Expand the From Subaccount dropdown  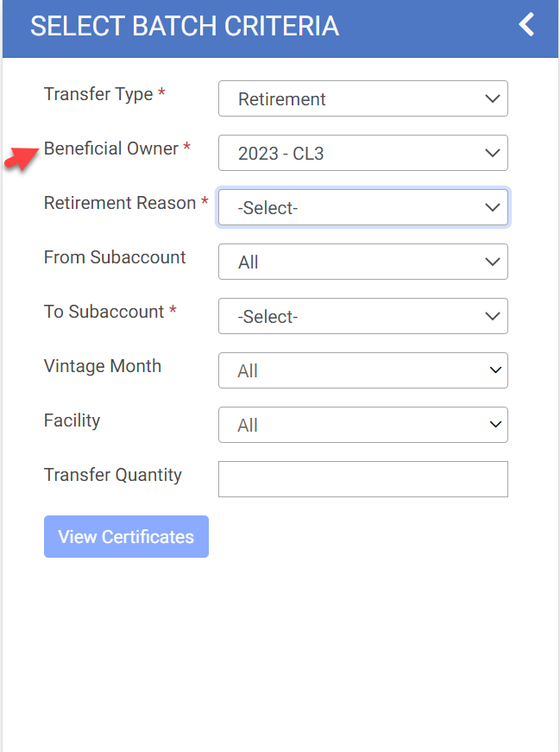tap(362, 262)
